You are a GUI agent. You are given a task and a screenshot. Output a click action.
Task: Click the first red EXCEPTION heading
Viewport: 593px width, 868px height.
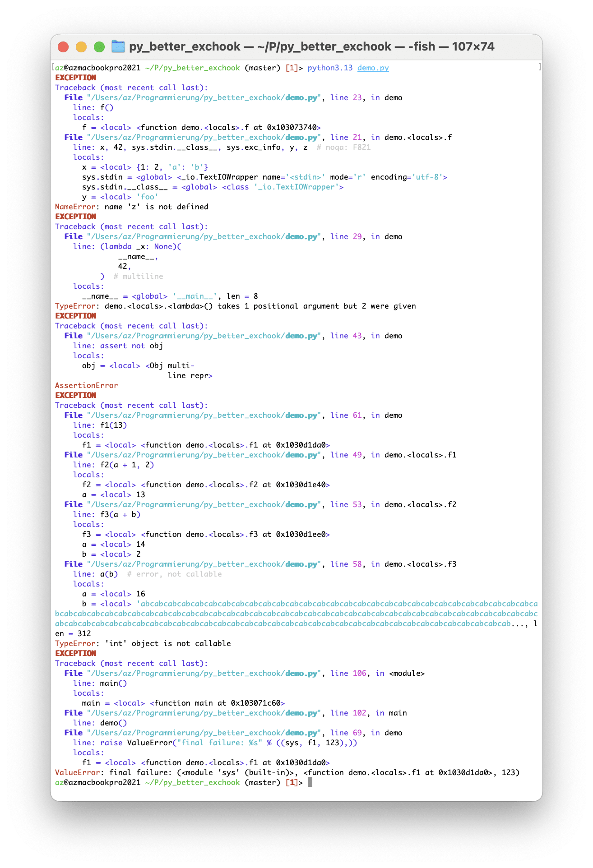pyautogui.click(x=75, y=78)
